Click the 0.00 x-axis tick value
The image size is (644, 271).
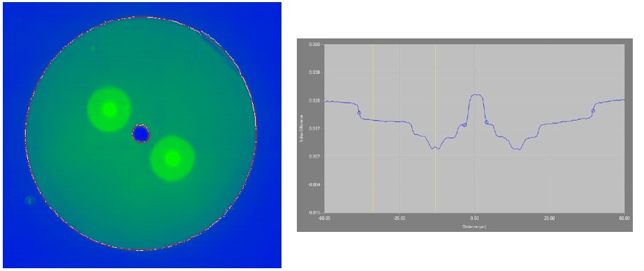pyautogui.click(x=475, y=218)
